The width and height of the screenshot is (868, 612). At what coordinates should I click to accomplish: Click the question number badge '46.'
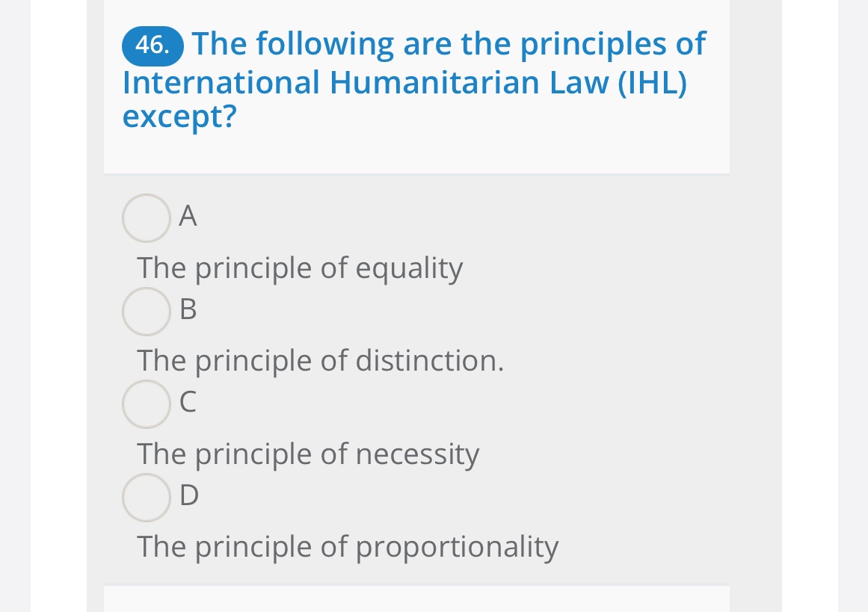(153, 45)
